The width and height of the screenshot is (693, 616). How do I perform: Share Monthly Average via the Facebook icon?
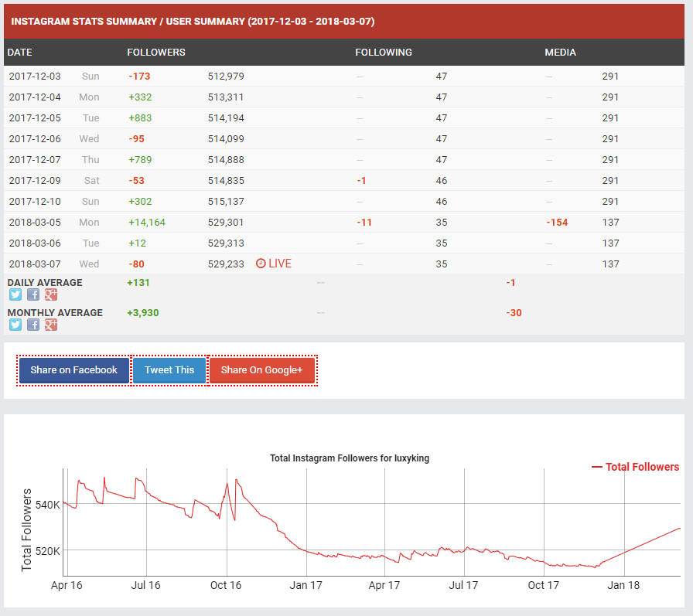(x=33, y=325)
